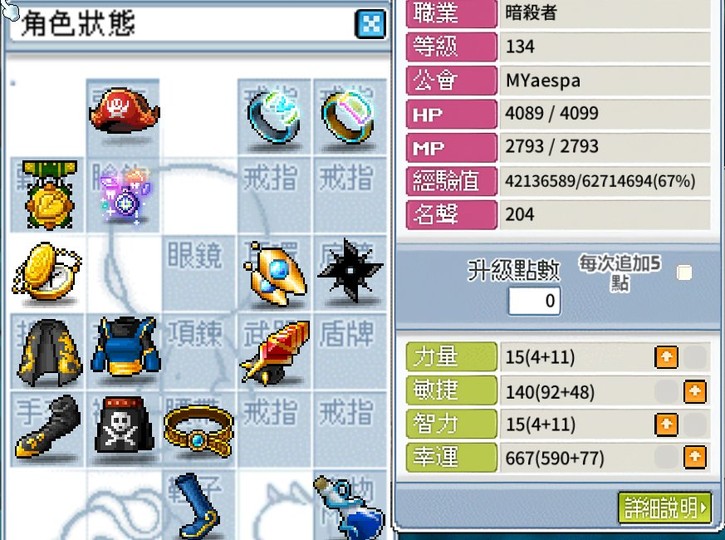Select the gold earring with blue gems
The width and height of the screenshot is (725, 540).
pyautogui.click(x=275, y=274)
